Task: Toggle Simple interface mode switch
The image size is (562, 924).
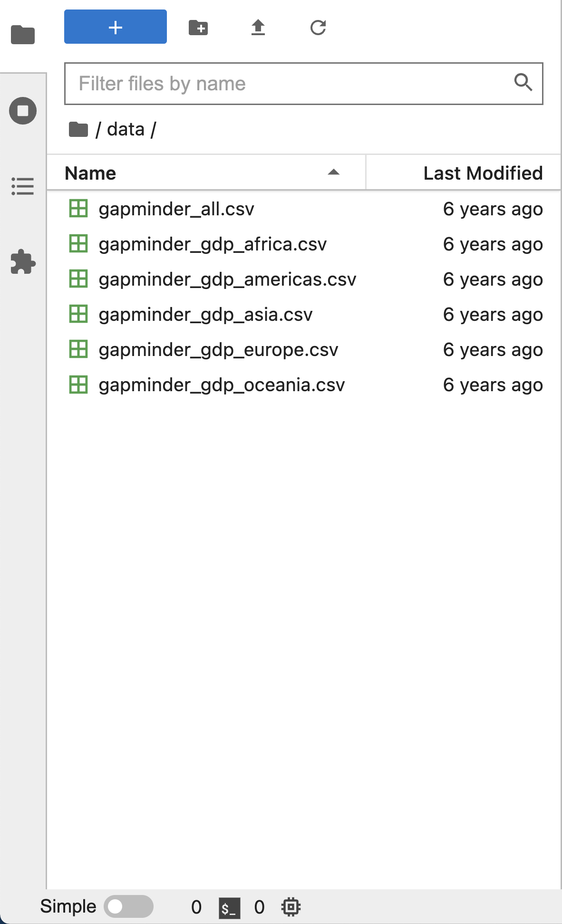Action: pyautogui.click(x=128, y=906)
